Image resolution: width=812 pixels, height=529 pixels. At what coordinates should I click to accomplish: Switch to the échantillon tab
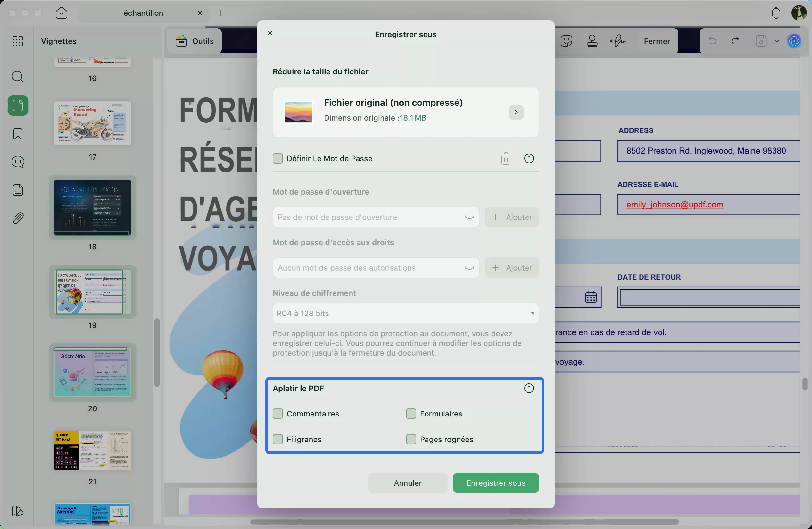[143, 13]
